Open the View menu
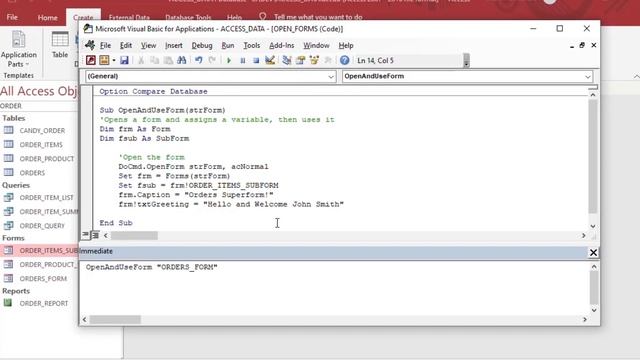 148,45
